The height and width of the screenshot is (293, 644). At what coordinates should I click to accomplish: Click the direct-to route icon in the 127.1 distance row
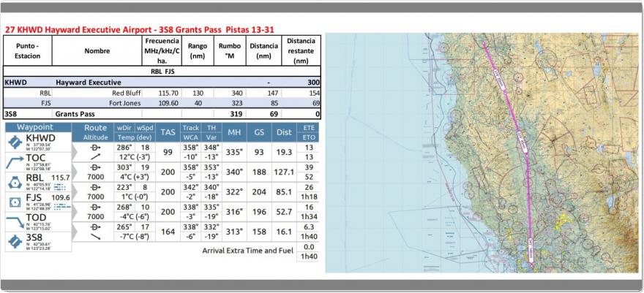[95, 167]
